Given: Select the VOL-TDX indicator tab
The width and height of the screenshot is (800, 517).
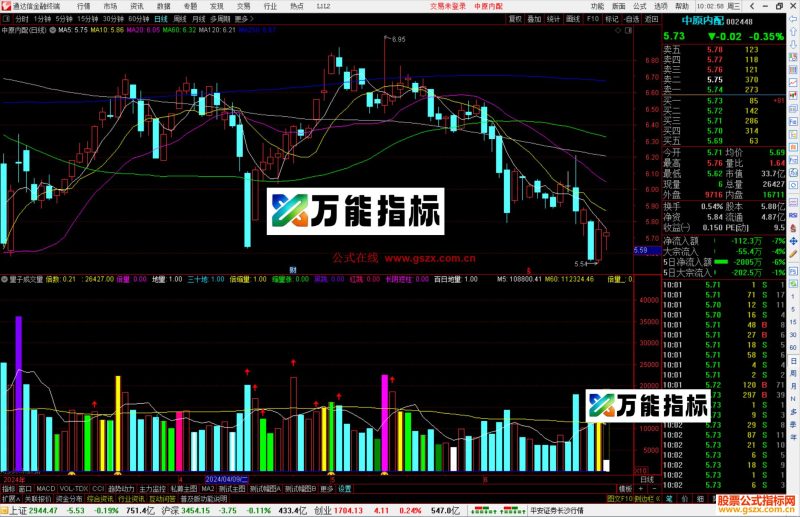Looking at the screenshot, I should (73, 489).
